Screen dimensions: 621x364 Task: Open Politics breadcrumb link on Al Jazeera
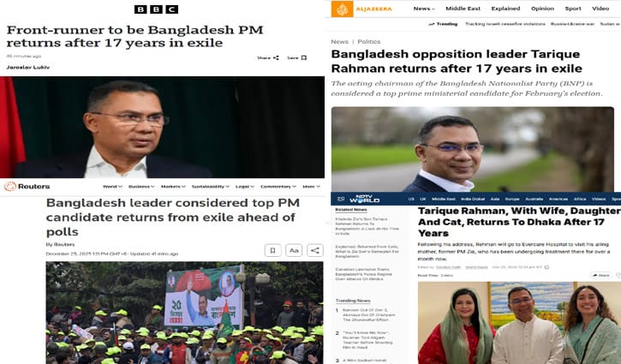(x=368, y=42)
